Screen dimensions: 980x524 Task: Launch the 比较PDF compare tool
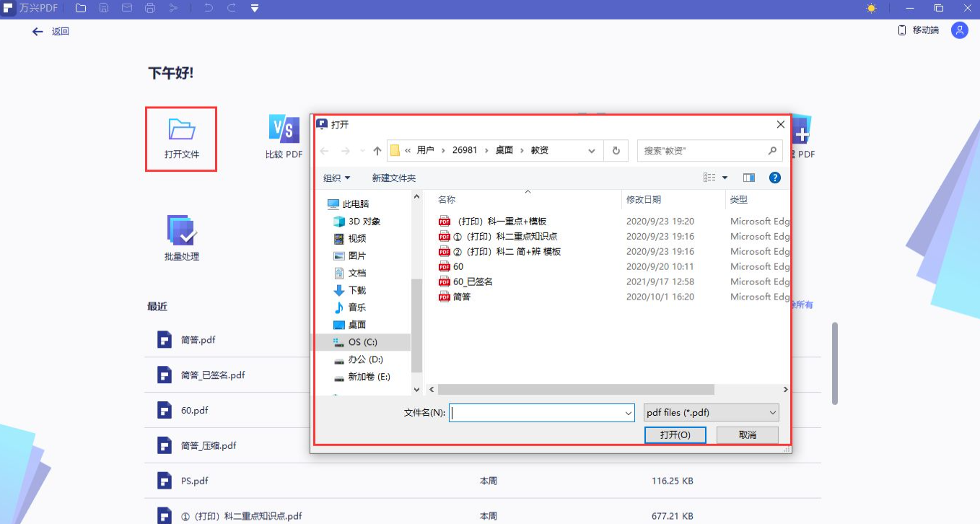click(x=283, y=137)
